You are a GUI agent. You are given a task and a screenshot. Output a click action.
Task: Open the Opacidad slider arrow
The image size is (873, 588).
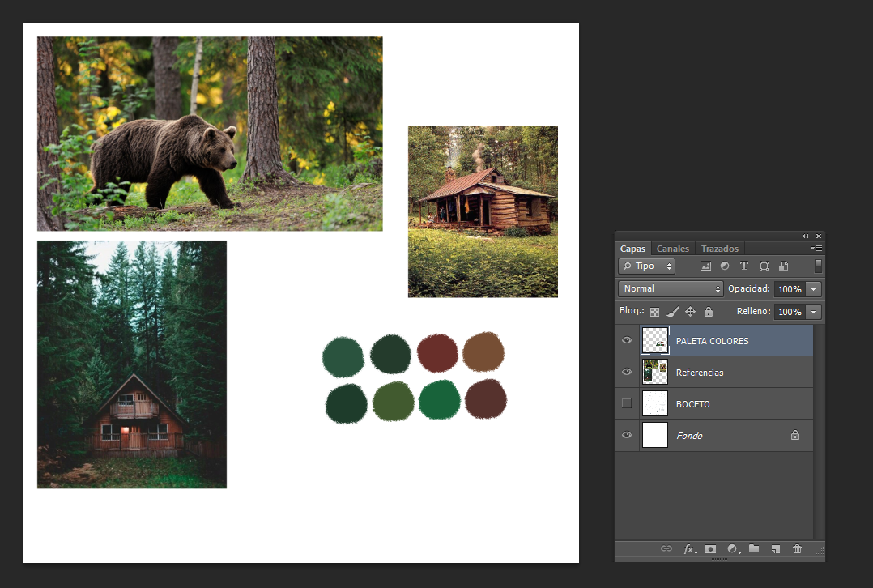pyautogui.click(x=813, y=289)
